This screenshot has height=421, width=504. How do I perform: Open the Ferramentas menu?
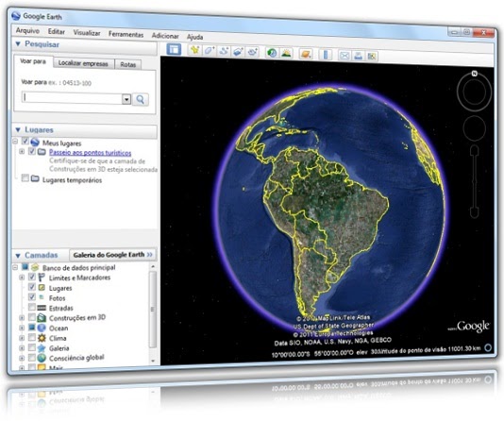[x=126, y=34]
